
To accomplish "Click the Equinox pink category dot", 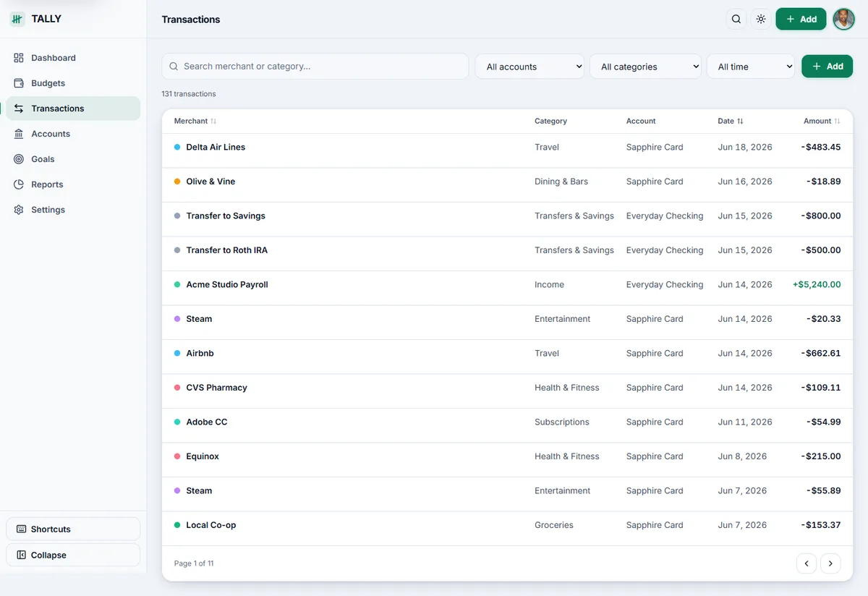I will point(177,456).
